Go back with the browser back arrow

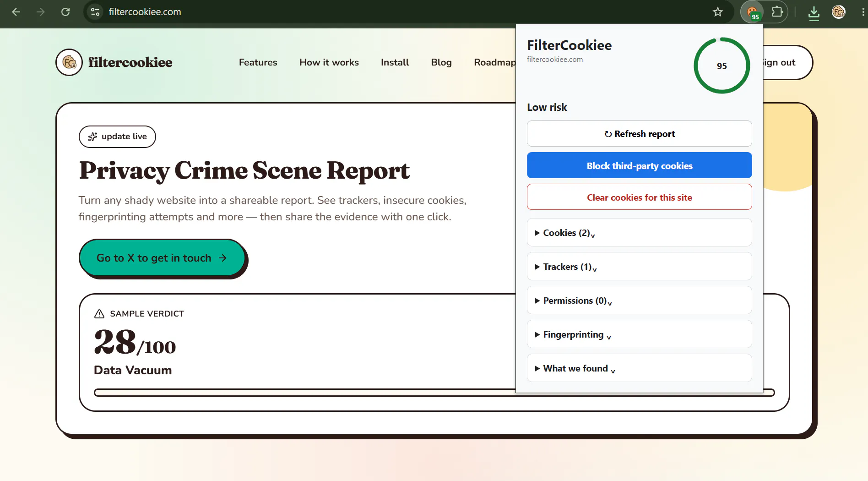[16, 12]
